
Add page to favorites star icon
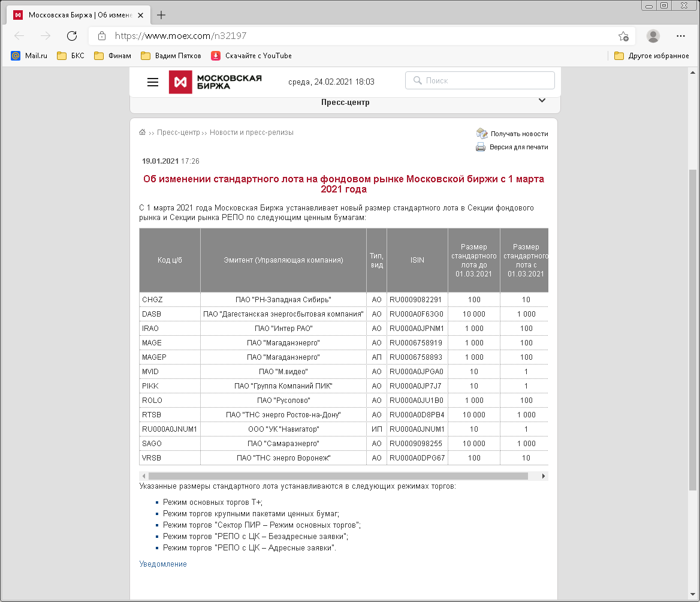pos(623,36)
